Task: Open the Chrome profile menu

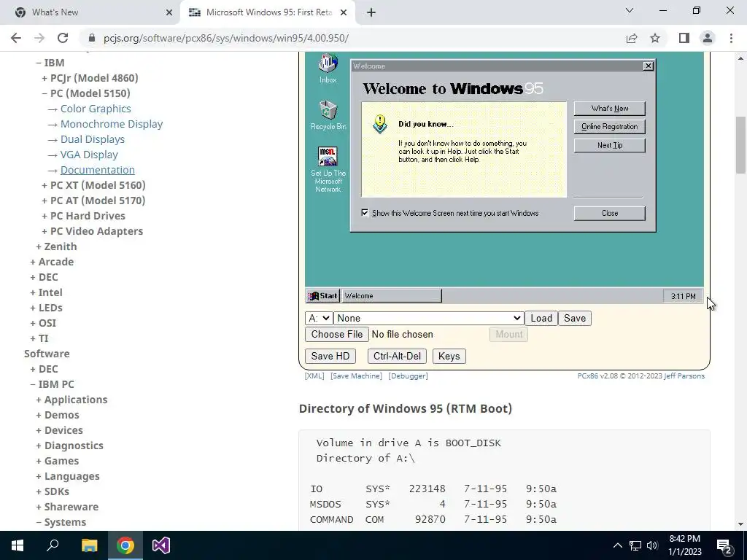Action: click(708, 38)
